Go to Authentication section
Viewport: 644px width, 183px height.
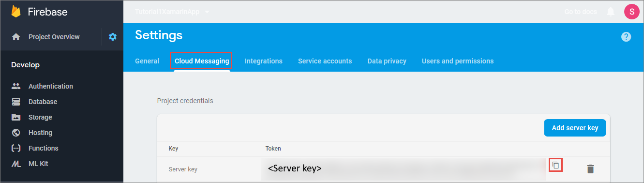[51, 86]
